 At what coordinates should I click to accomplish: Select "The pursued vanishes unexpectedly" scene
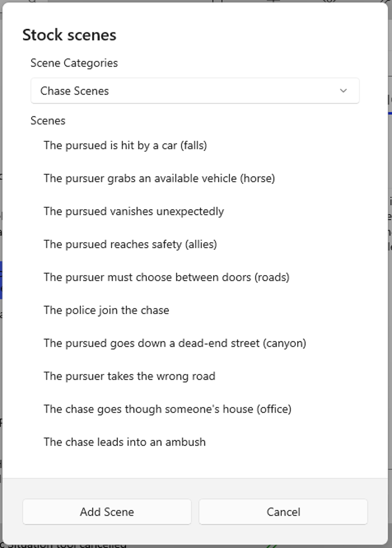coord(134,212)
